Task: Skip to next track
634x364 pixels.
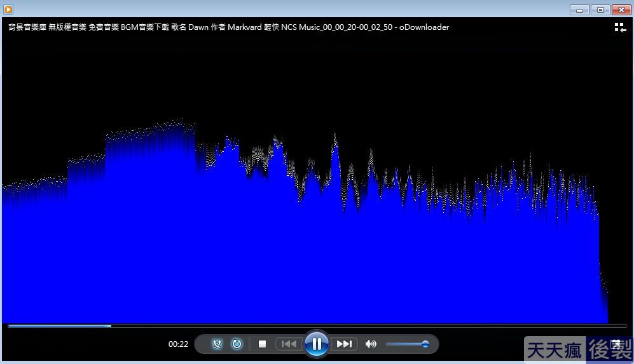Action: (344, 344)
